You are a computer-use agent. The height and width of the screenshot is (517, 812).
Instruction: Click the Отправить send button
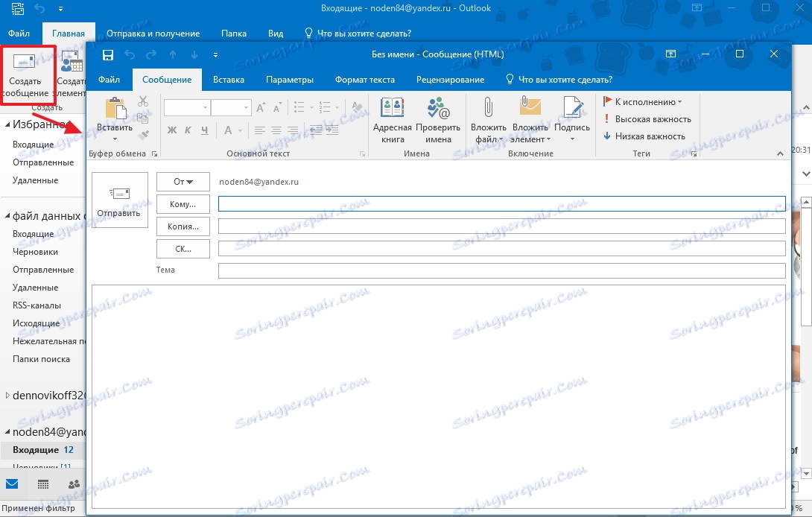pos(120,200)
